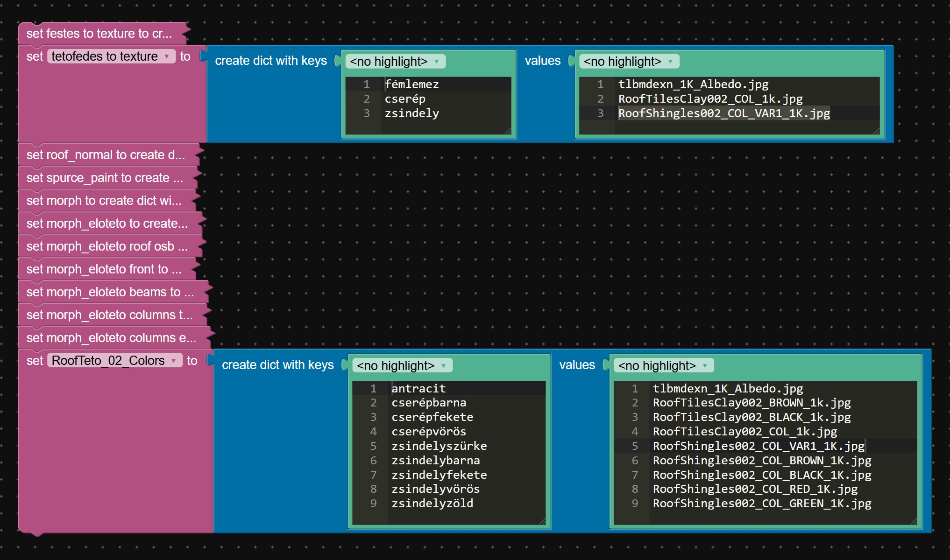950x560 pixels.
Task: Click the key 'cserép' line
Action: tap(404, 99)
